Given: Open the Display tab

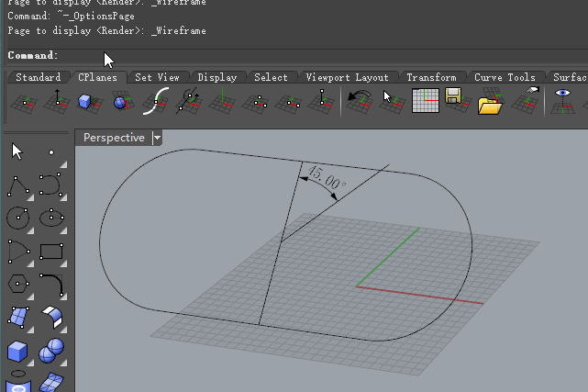Looking at the screenshot, I should point(217,77).
